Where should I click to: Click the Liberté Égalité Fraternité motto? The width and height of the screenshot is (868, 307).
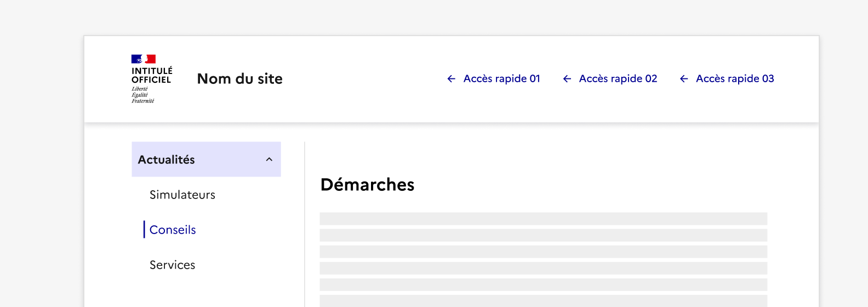point(142,95)
